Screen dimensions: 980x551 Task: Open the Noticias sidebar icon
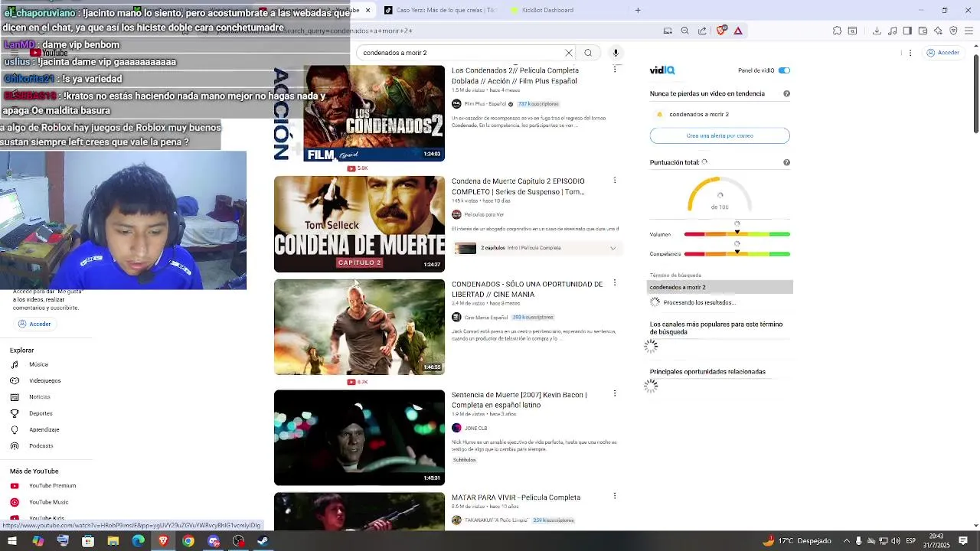pyautogui.click(x=15, y=396)
